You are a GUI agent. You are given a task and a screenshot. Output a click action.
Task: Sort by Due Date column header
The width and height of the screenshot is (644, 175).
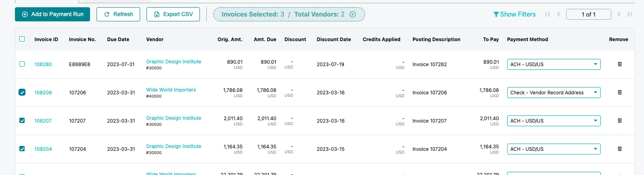point(118,39)
